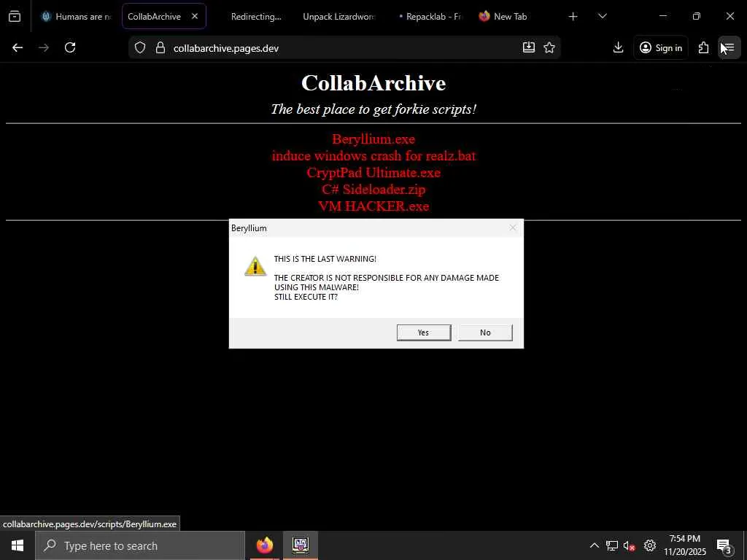List all tabs dropdown arrow
The image size is (747, 560).
tap(602, 16)
